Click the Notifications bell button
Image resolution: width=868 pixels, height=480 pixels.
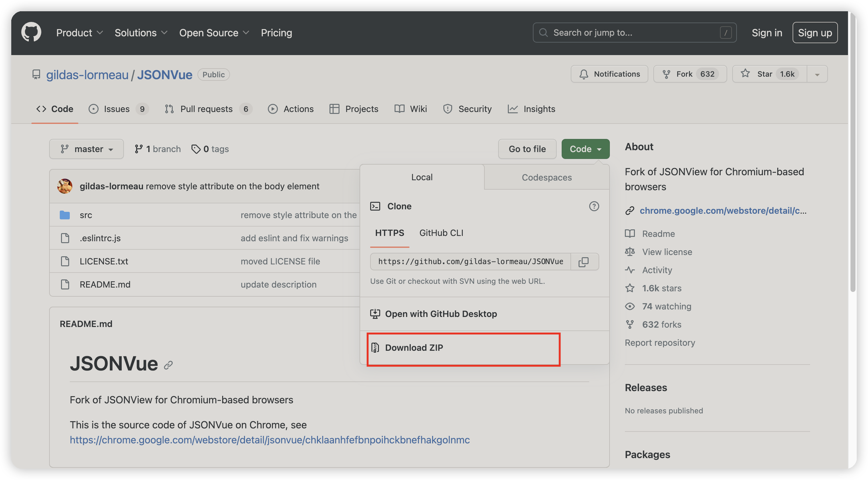[609, 74]
